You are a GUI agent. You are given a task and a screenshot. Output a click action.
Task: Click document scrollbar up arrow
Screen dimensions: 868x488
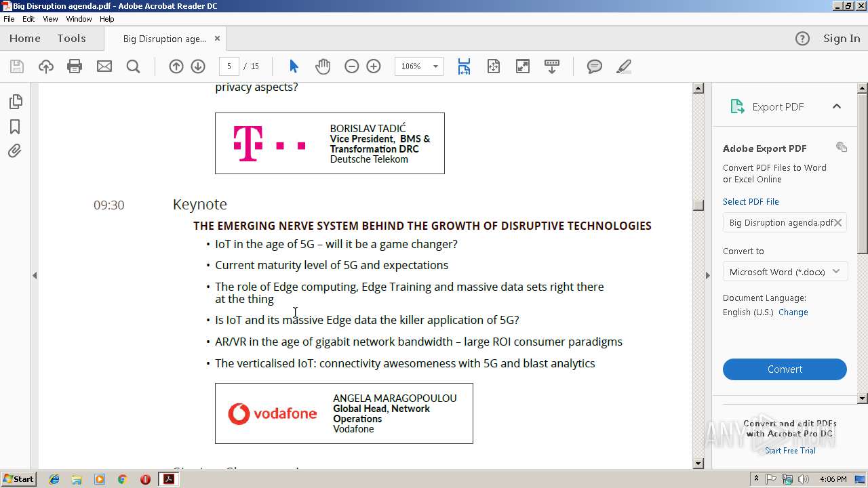(698, 88)
